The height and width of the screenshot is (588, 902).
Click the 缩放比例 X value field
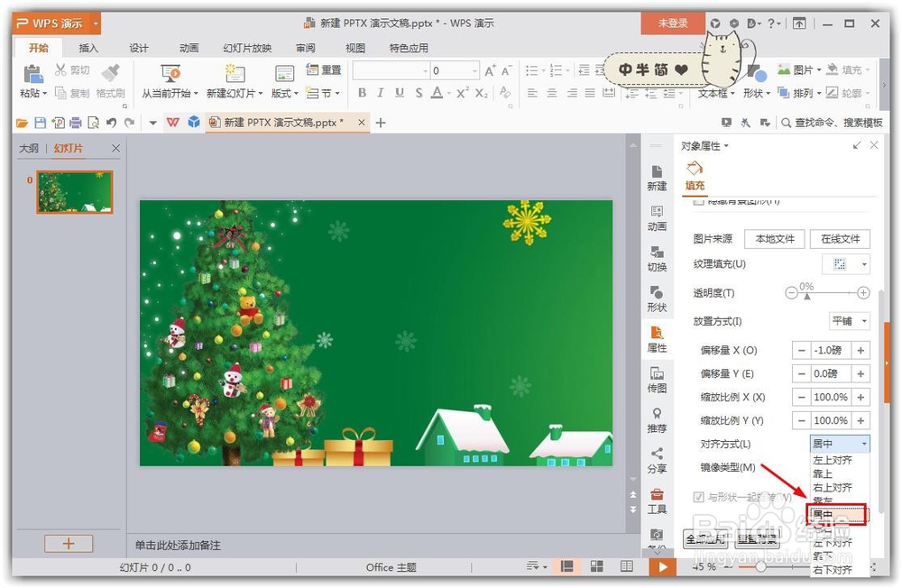(x=831, y=397)
